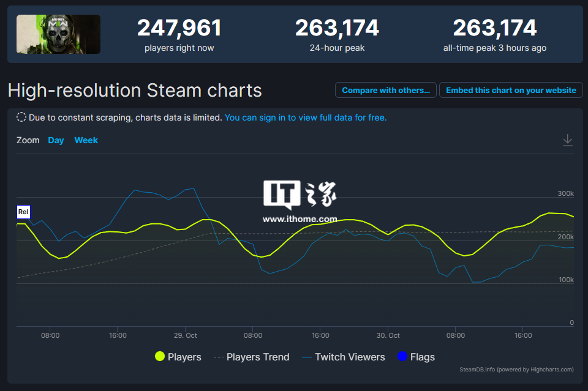This screenshot has width=588, height=391.
Task: Click the 300k y-axis label
Action: [x=565, y=193]
